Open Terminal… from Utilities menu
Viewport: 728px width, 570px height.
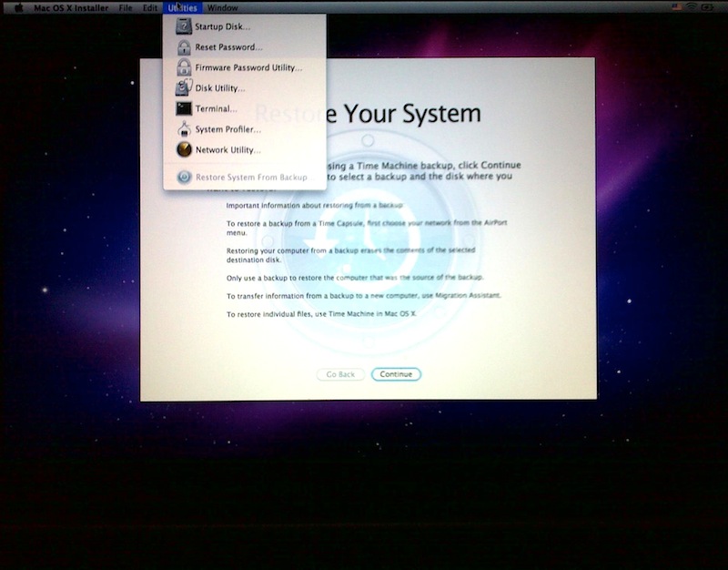point(245,108)
